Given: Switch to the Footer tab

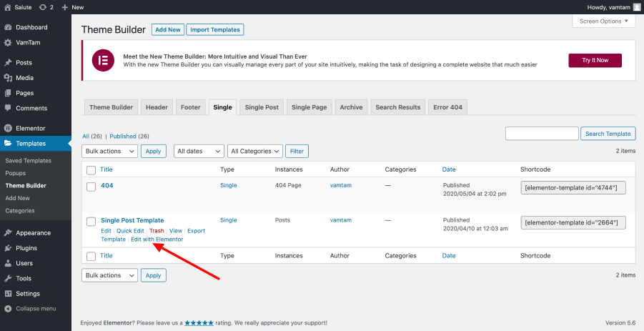Looking at the screenshot, I should 191,107.
